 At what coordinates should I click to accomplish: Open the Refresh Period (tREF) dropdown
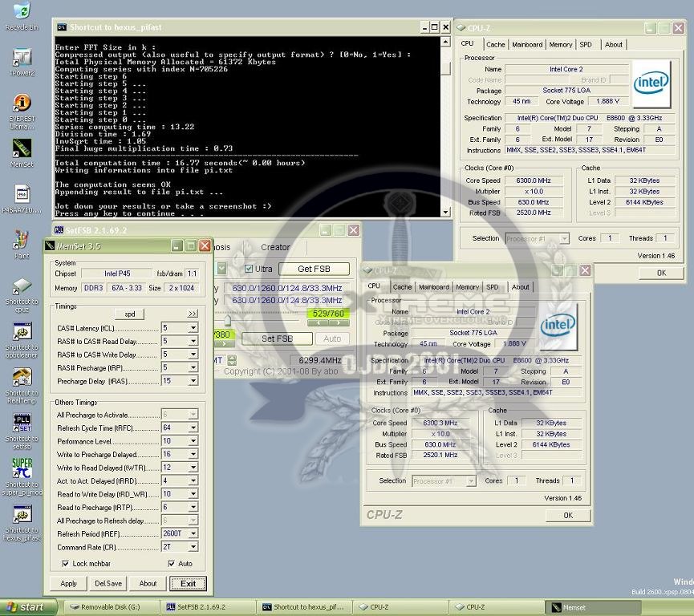click(193, 533)
